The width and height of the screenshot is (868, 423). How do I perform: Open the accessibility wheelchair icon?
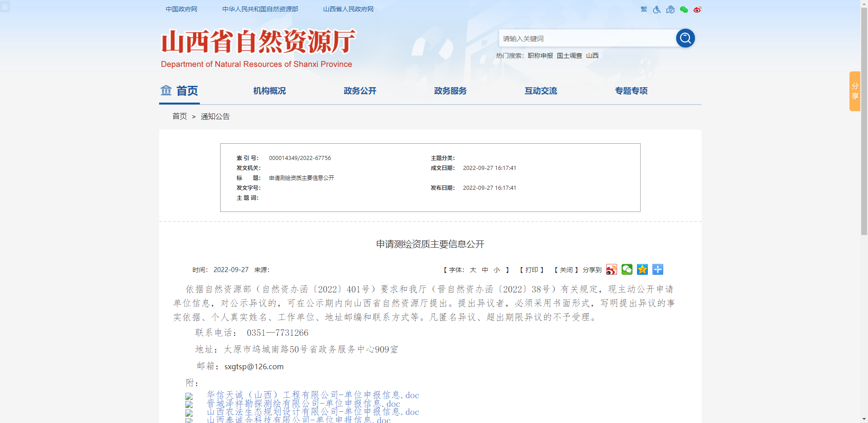tap(657, 9)
